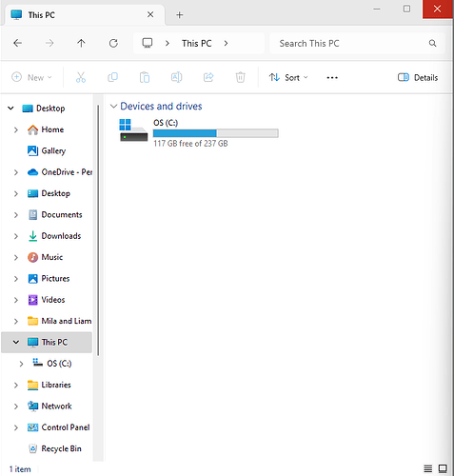Close the This PC tab

(x=150, y=14)
